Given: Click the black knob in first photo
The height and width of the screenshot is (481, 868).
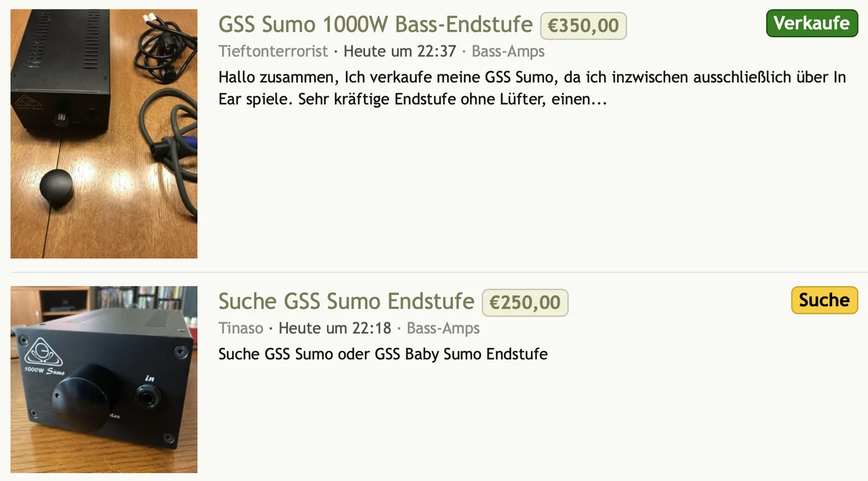Looking at the screenshot, I should 56,188.
